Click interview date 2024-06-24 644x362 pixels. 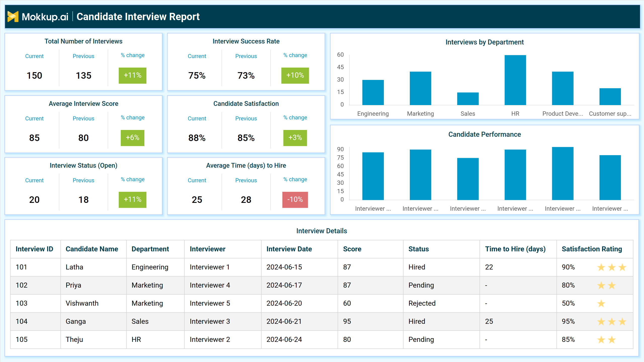284,339
